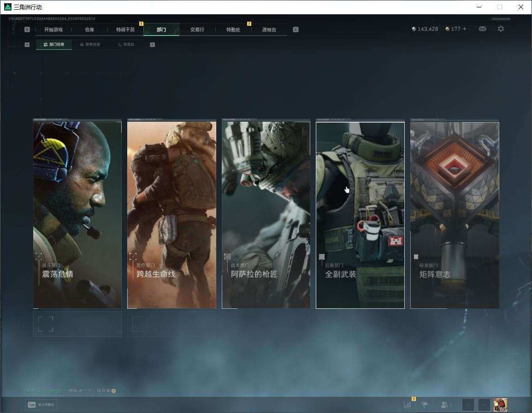
Task: Minimize the 三角洲行动 window
Action: pyautogui.click(x=479, y=7)
